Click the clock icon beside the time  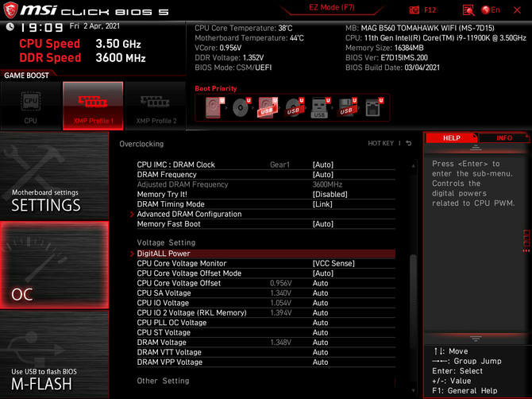10,27
